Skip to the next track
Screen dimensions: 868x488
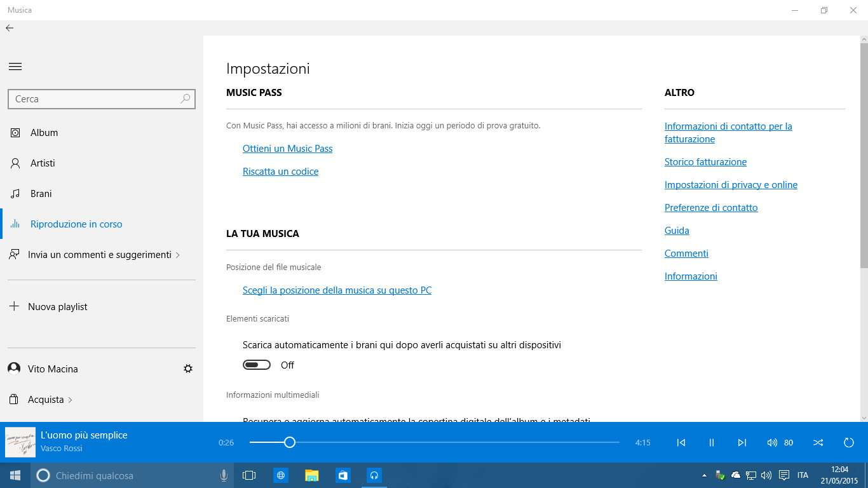pos(742,442)
